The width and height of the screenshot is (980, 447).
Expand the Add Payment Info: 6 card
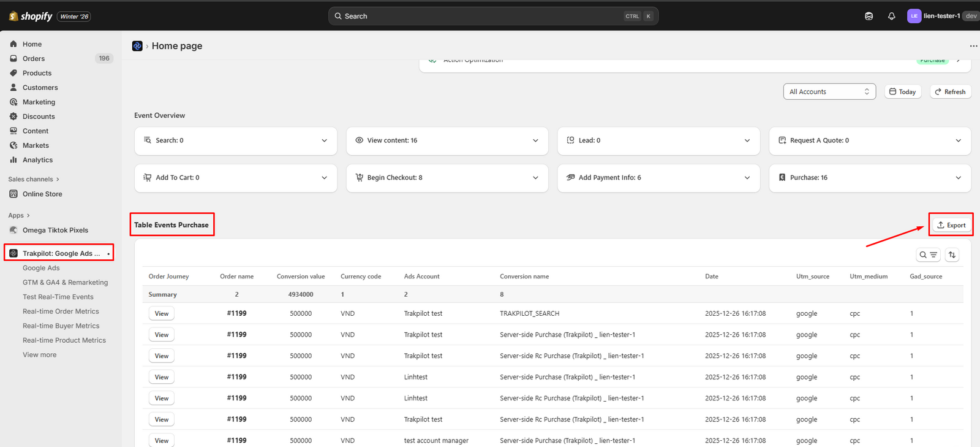point(658,178)
